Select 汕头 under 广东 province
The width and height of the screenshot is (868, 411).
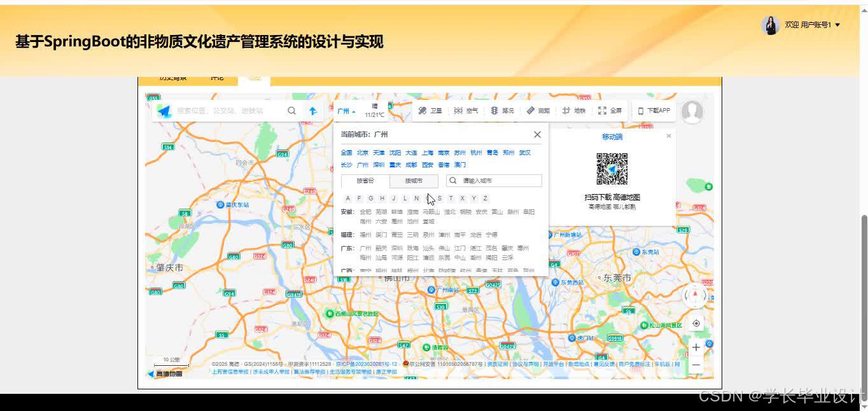pos(428,248)
